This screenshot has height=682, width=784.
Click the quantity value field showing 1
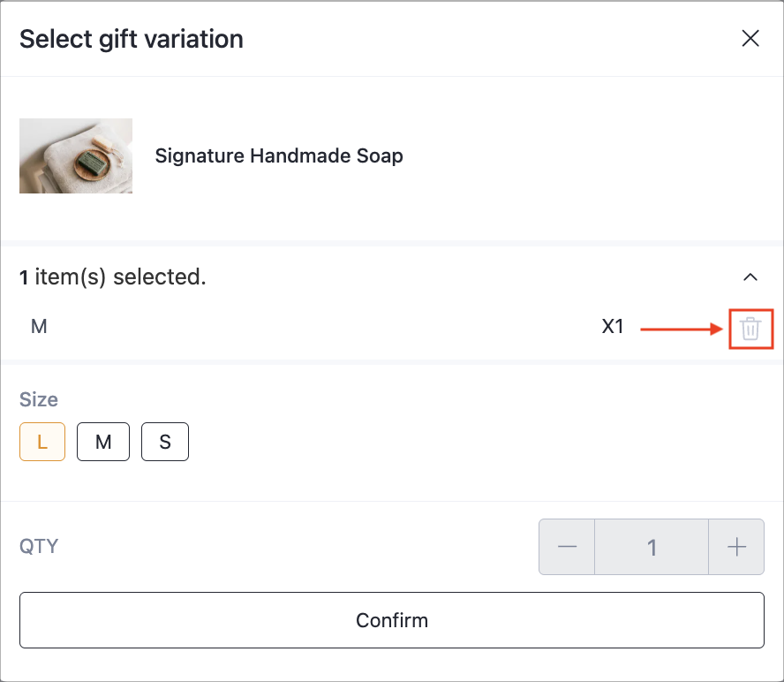click(652, 547)
